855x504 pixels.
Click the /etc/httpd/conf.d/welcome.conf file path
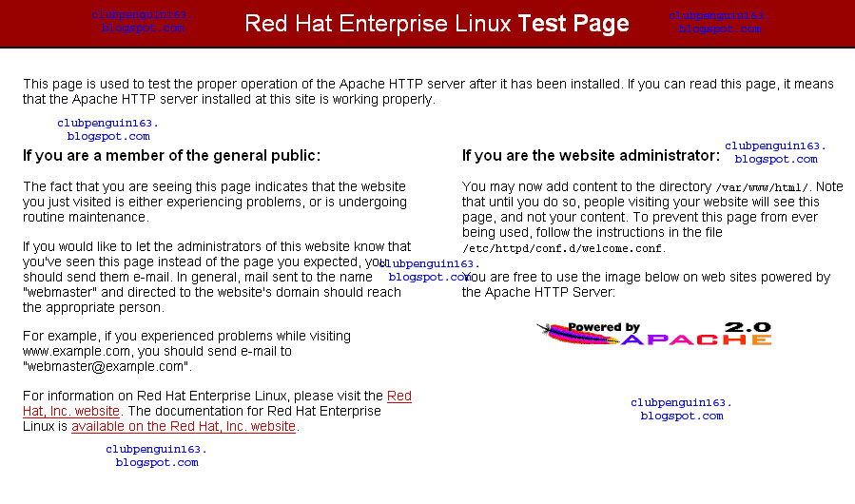pos(562,249)
